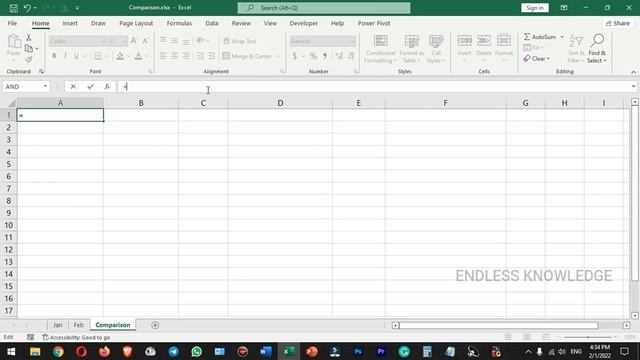
Task: Switch to the Formulas tab
Action: click(x=179, y=23)
